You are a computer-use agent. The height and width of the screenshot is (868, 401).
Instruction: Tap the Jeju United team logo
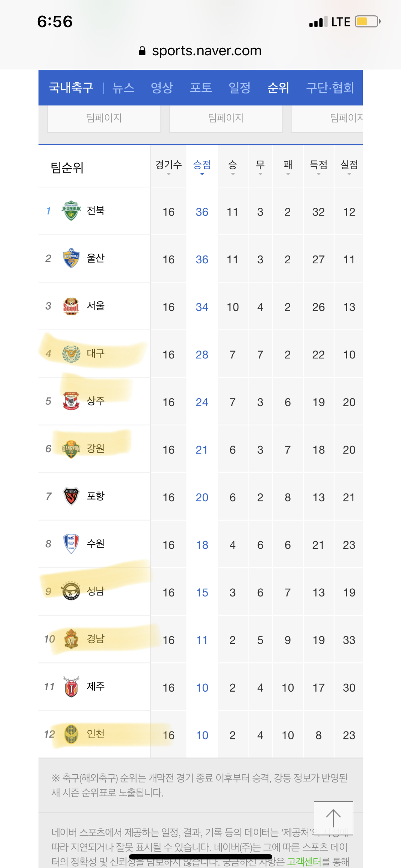point(71,686)
